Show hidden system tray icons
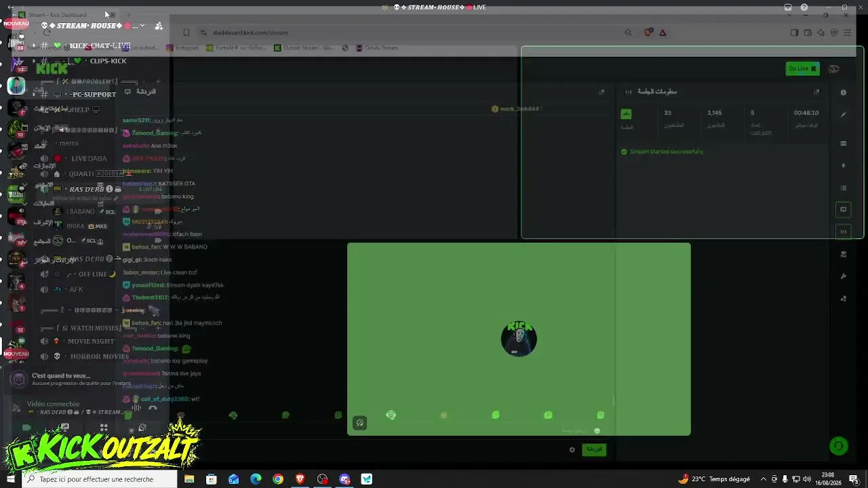 (764, 479)
